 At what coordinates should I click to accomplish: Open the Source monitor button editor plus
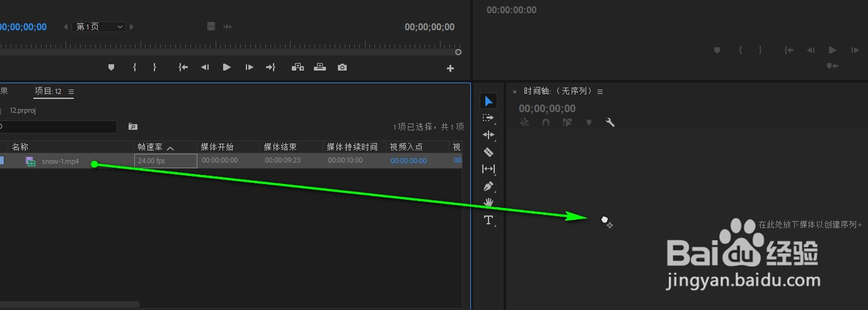(x=450, y=69)
